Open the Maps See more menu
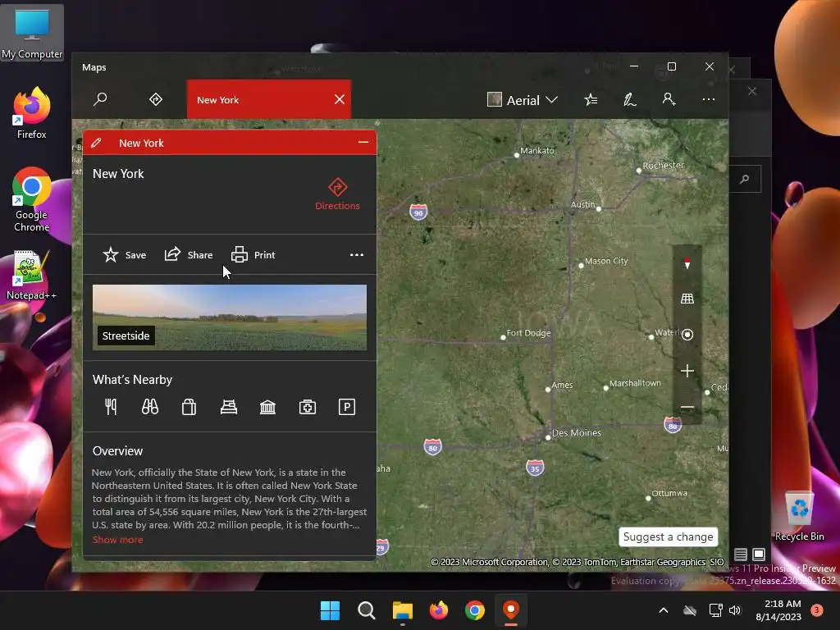Image resolution: width=840 pixels, height=630 pixels. coord(708,99)
